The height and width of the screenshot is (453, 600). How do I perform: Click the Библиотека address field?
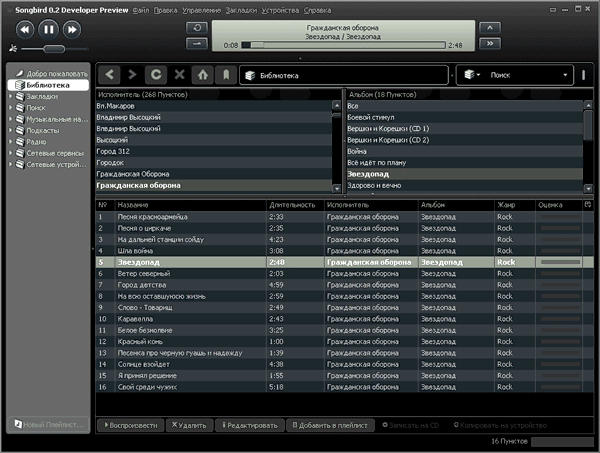pos(344,75)
